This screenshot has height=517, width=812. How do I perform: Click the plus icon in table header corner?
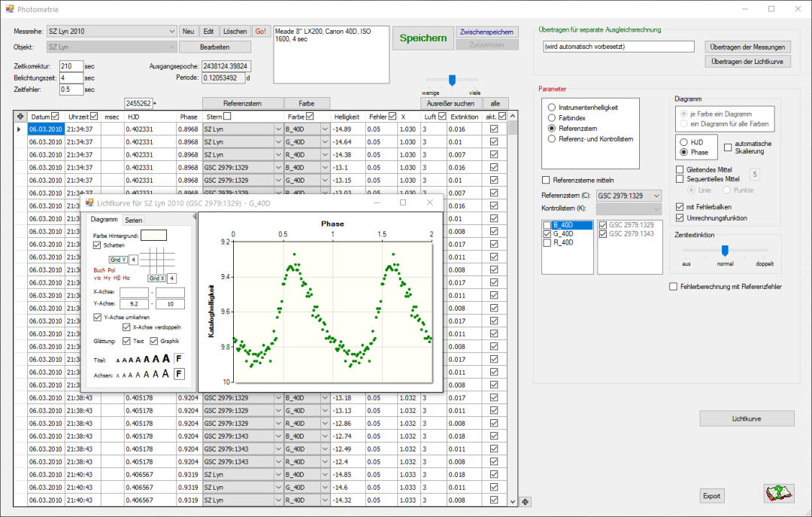click(x=20, y=117)
